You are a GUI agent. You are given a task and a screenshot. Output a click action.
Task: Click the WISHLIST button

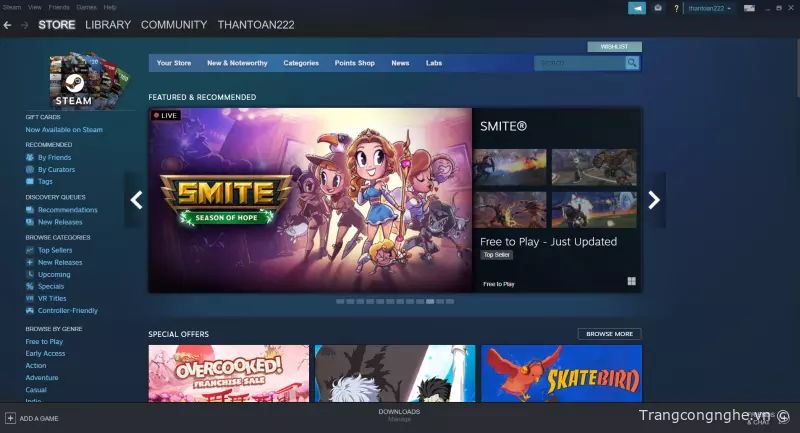click(x=614, y=46)
